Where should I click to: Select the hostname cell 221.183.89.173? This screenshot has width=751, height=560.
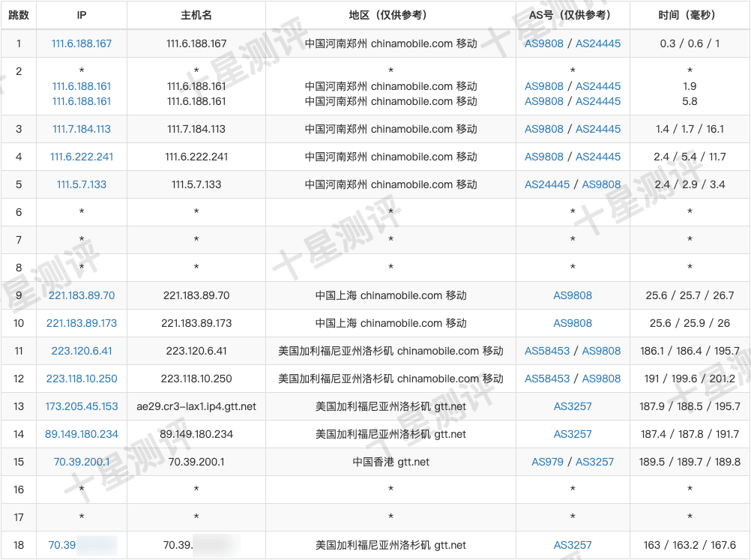click(x=196, y=323)
